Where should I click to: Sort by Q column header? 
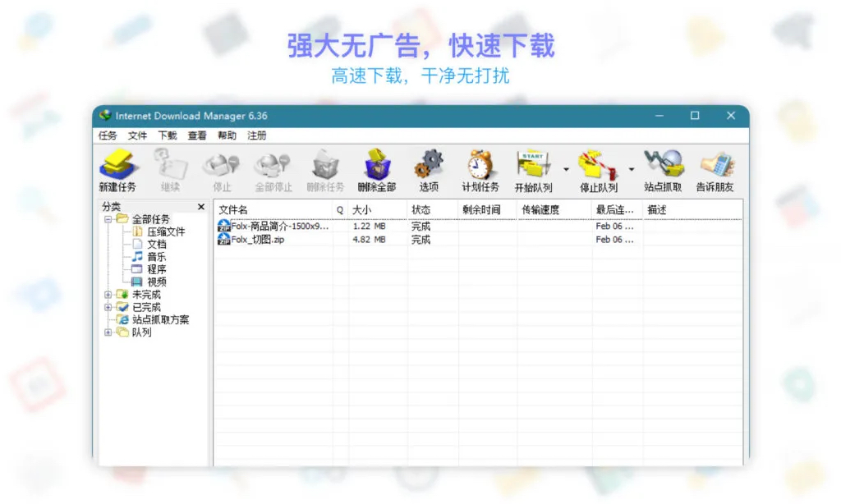pyautogui.click(x=340, y=210)
